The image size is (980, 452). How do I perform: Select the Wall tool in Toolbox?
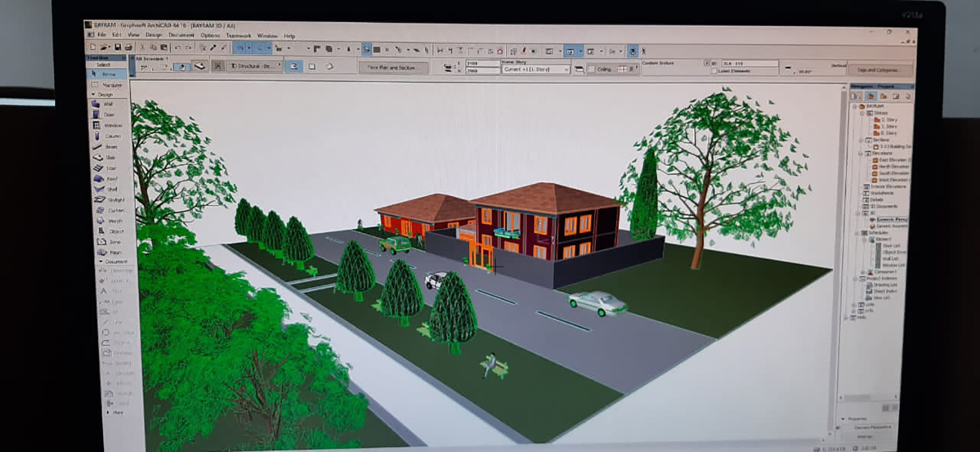[x=108, y=104]
